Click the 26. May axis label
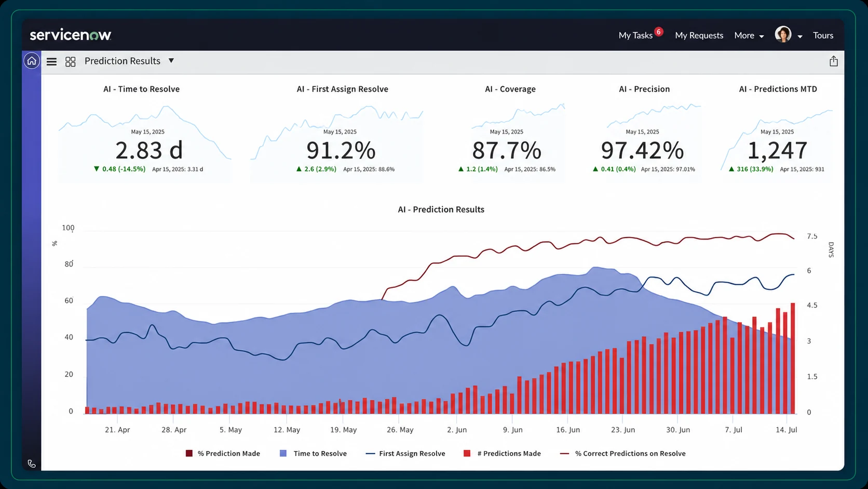868x489 pixels. (400, 430)
